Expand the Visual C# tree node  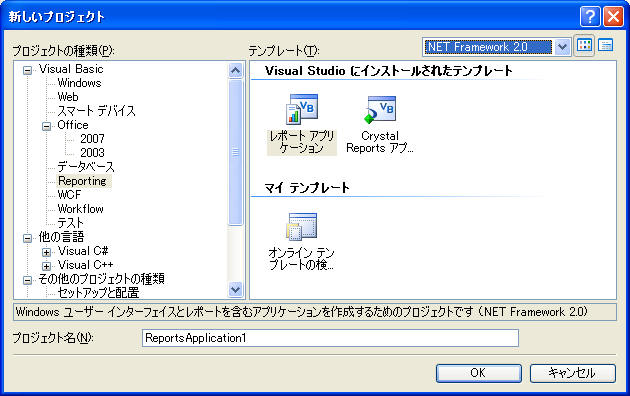pyautogui.click(x=47, y=252)
